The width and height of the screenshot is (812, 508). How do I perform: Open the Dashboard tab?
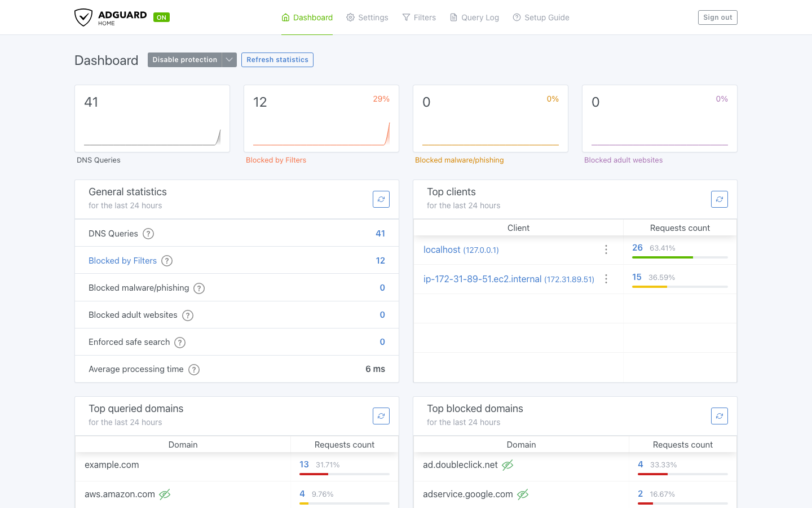tap(307, 17)
